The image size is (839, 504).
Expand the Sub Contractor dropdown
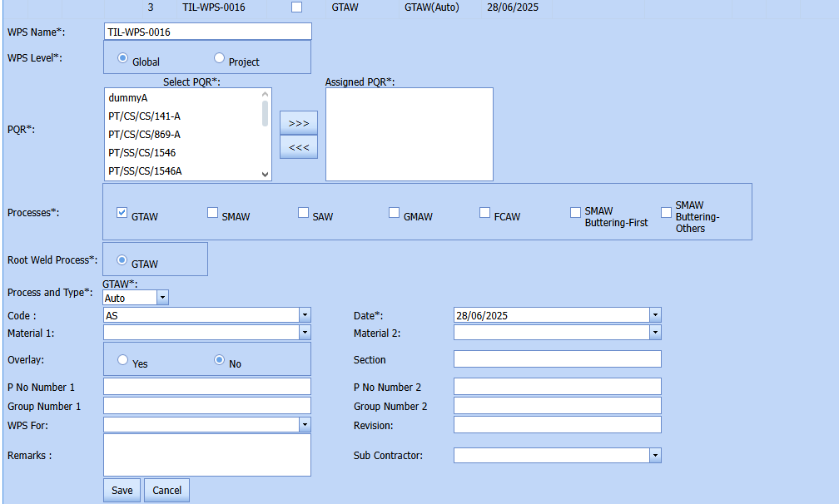pos(655,456)
